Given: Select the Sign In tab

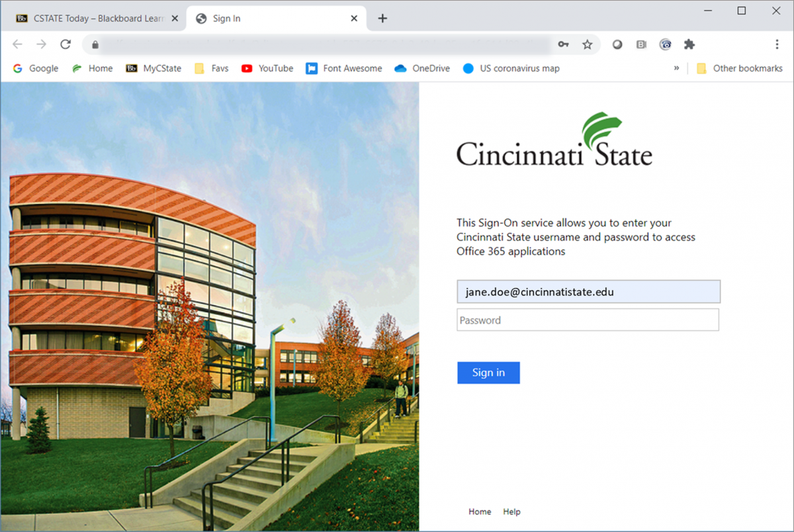Looking at the screenshot, I should (x=265, y=19).
